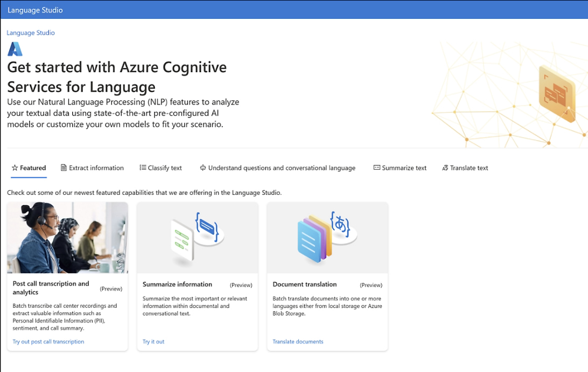Open the Classify text tab
The height and width of the screenshot is (372, 588).
click(165, 168)
